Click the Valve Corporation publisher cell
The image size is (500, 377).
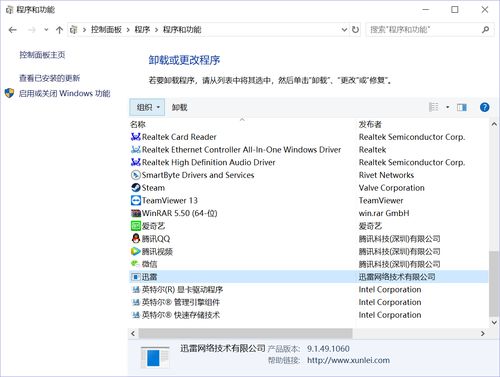(391, 188)
